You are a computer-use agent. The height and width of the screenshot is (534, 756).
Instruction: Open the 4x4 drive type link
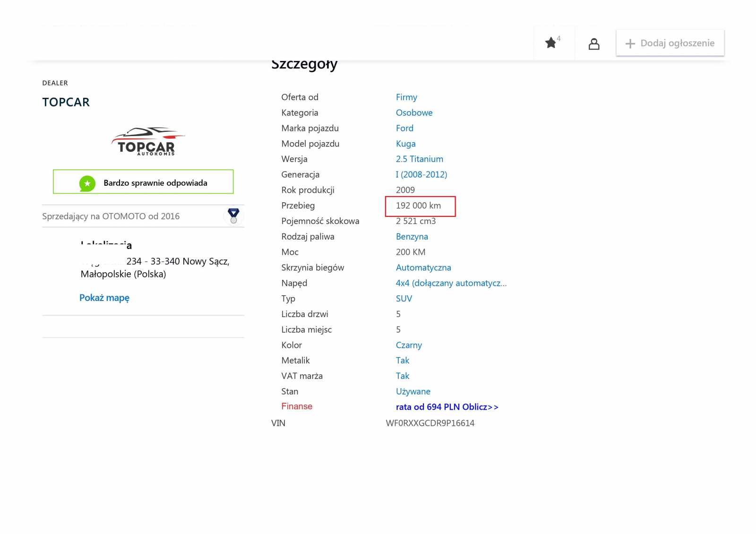pos(451,283)
